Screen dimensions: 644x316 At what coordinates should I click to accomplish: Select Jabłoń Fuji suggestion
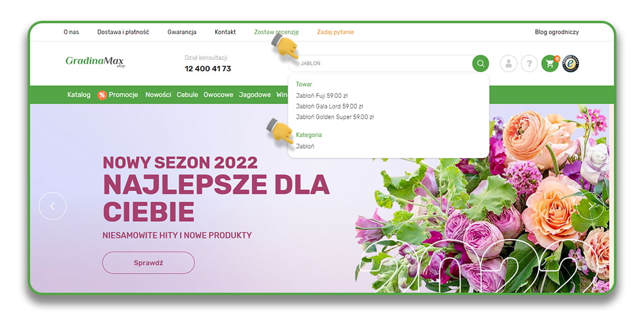click(321, 96)
